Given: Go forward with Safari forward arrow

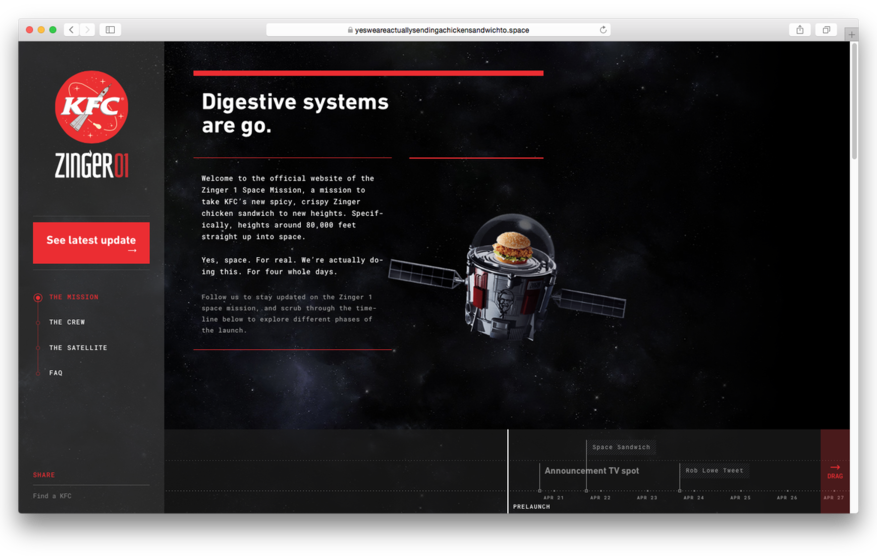Looking at the screenshot, I should (x=87, y=30).
